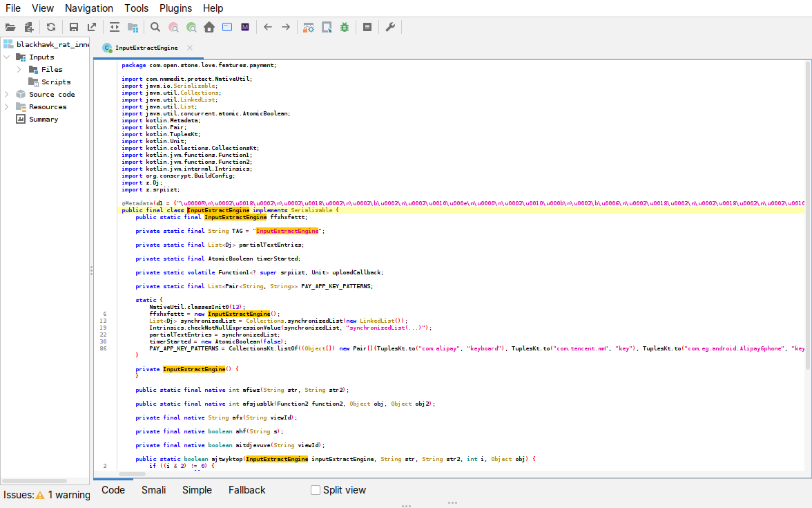The height and width of the screenshot is (508, 812).
Task: Save all using the floppy disk icon
Action: point(73,28)
